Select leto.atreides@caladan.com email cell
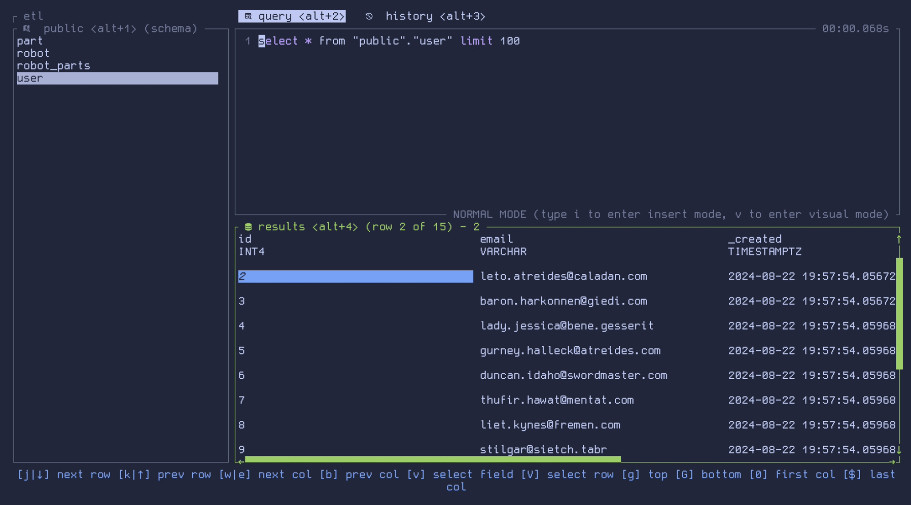The height and width of the screenshot is (505, 911). 564,277
